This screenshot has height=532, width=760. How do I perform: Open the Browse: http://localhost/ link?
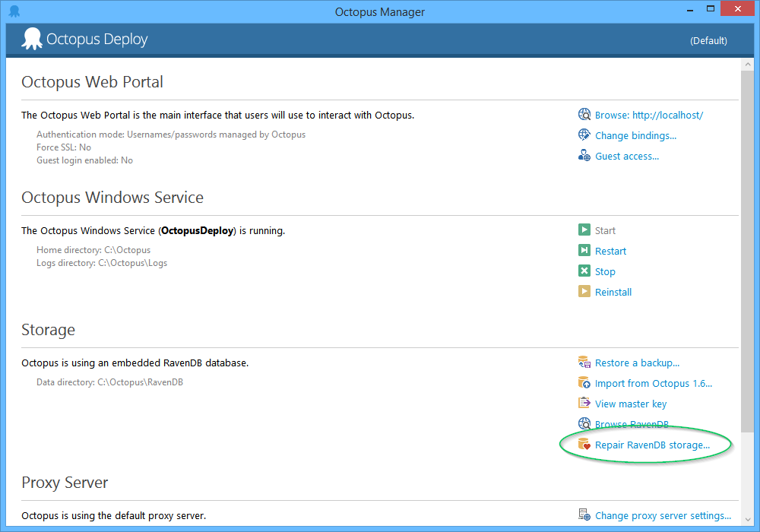(x=648, y=115)
